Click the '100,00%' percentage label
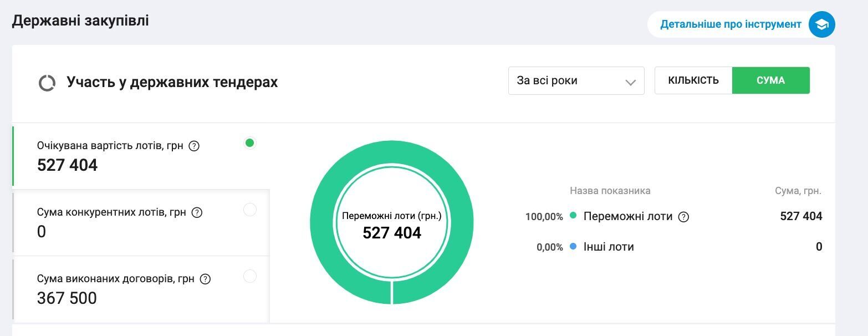 pyautogui.click(x=544, y=217)
